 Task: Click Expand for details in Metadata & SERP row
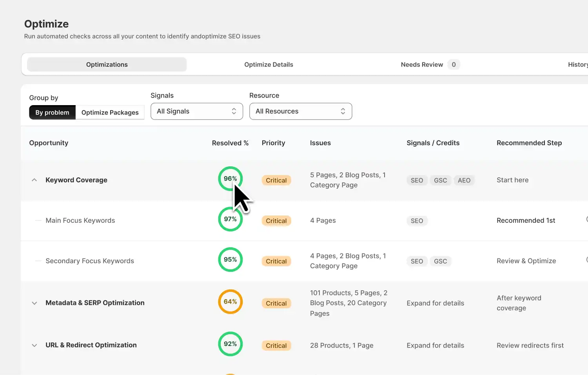pyautogui.click(x=436, y=303)
